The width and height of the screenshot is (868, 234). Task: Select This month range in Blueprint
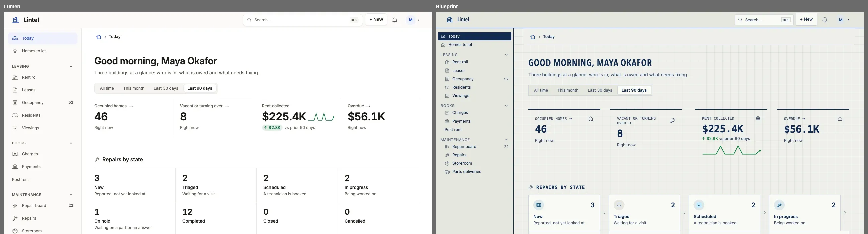coord(568,90)
